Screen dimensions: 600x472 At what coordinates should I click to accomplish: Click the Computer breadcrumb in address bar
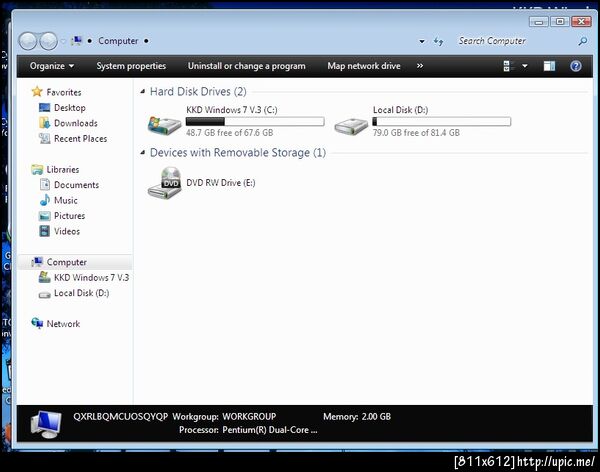pyautogui.click(x=118, y=41)
